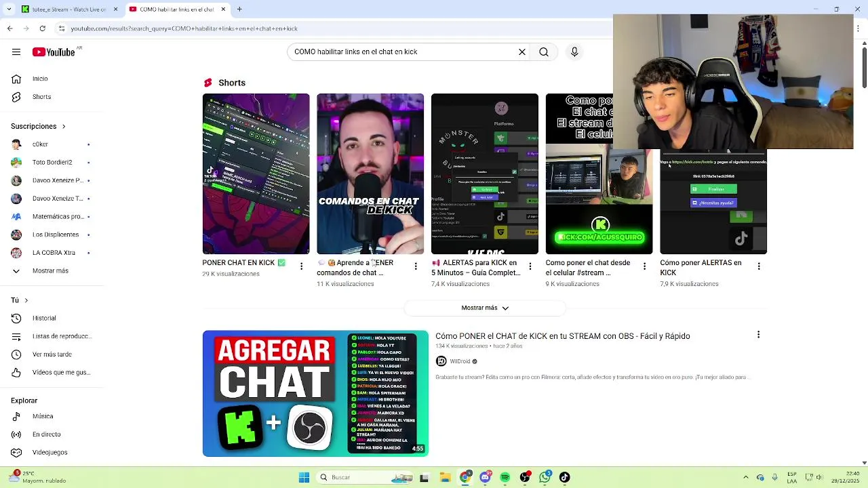The width and height of the screenshot is (868, 488).
Task: Open Windows Start menu
Action: (x=304, y=477)
